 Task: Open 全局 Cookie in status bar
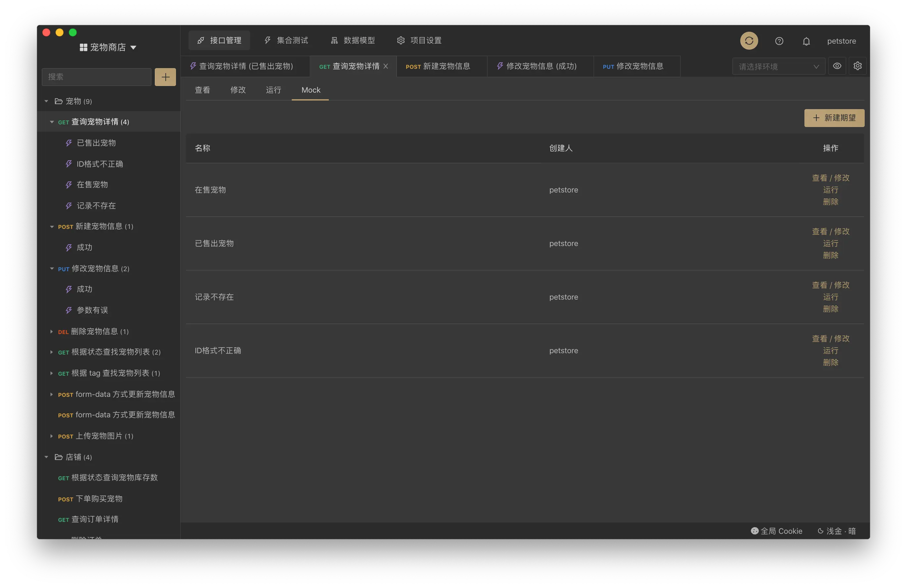(x=776, y=531)
